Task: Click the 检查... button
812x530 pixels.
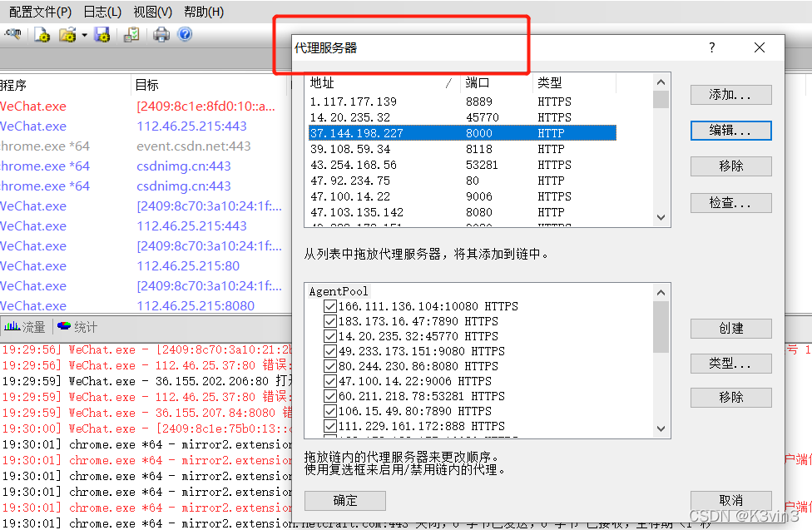Action: [730, 202]
